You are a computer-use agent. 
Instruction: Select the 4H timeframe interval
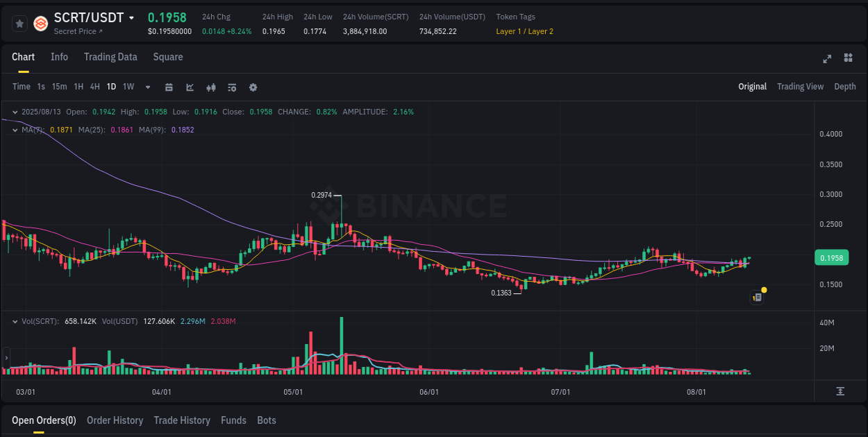pos(94,87)
